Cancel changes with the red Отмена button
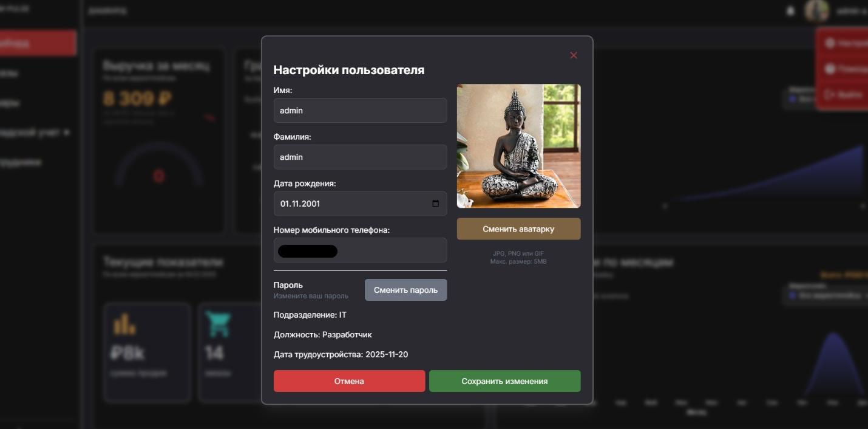The width and height of the screenshot is (868, 429). [x=349, y=381]
